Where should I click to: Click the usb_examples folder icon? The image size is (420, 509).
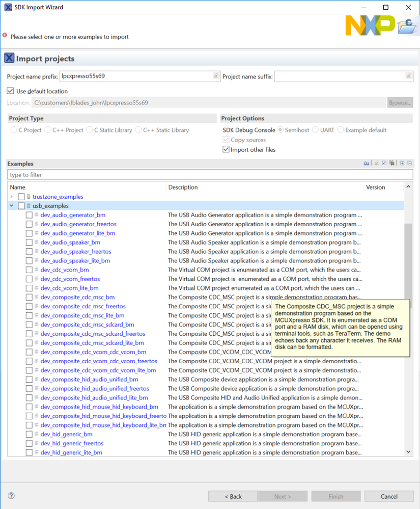point(29,205)
